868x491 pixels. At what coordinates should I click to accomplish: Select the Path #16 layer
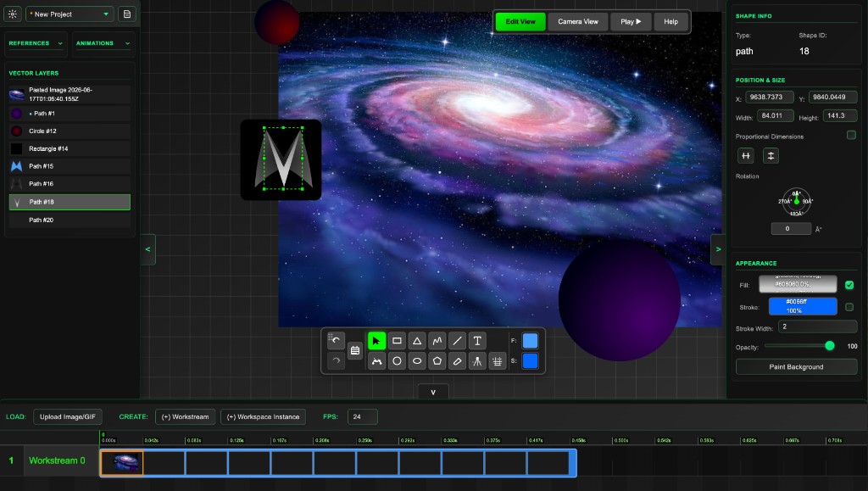pos(70,184)
